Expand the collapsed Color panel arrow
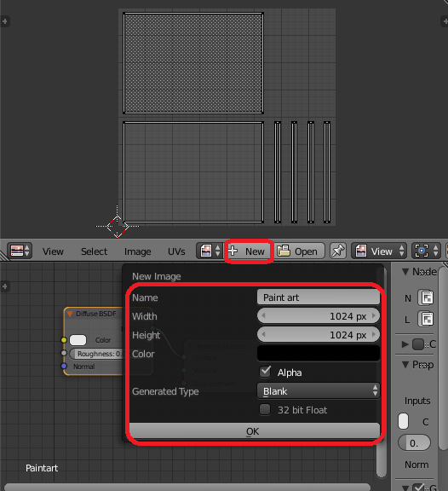 pos(405,344)
